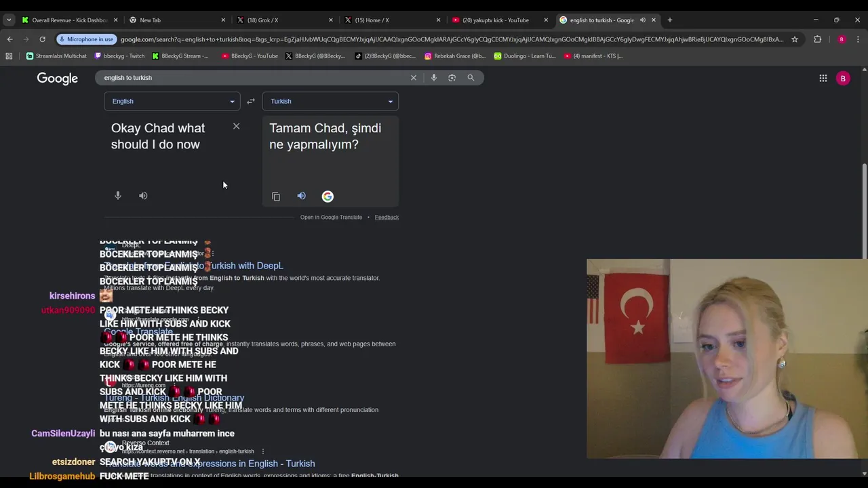This screenshot has width=868, height=488.
Task: Click the magnifier search button
Action: [x=471, y=78]
